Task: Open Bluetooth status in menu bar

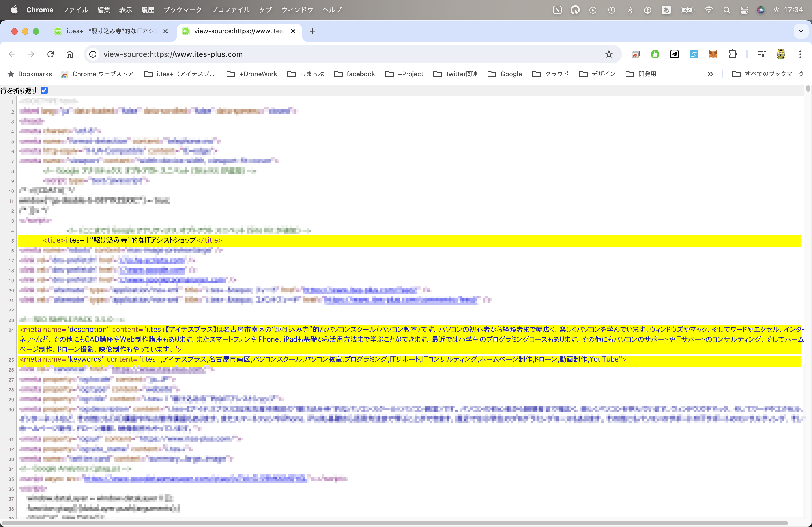Action: (x=630, y=10)
